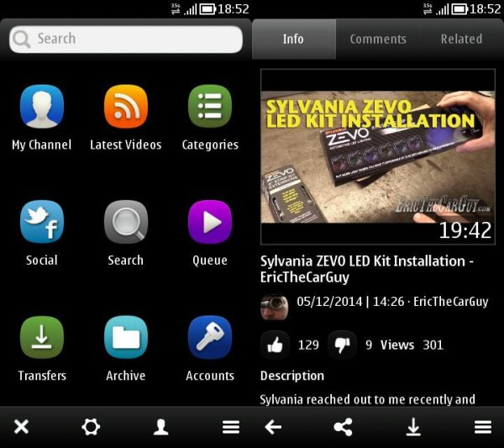Click the 18:52 clock in the left status bar
Viewport: 504px width, 448px height.
click(234, 9)
